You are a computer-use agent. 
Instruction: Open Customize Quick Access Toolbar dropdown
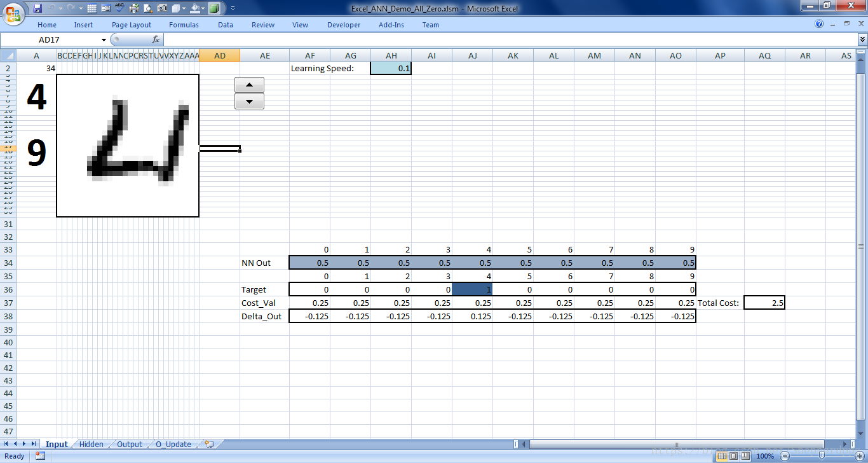[233, 8]
